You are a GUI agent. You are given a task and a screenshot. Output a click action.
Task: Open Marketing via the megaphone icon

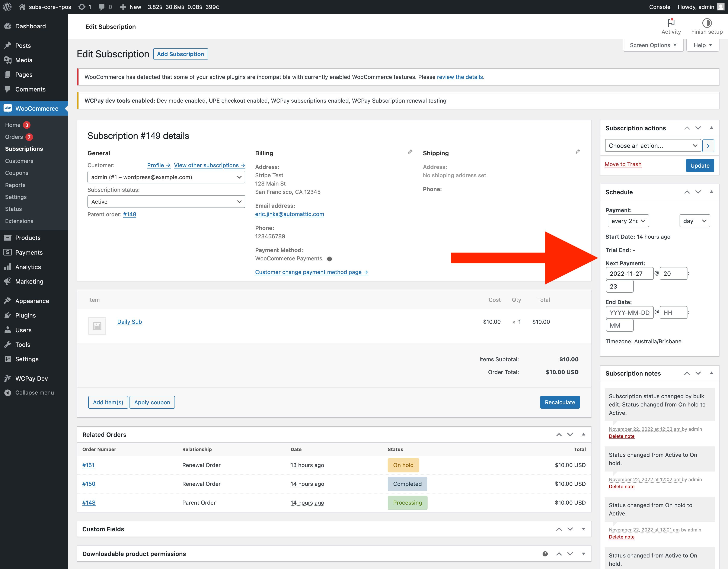[x=8, y=282]
